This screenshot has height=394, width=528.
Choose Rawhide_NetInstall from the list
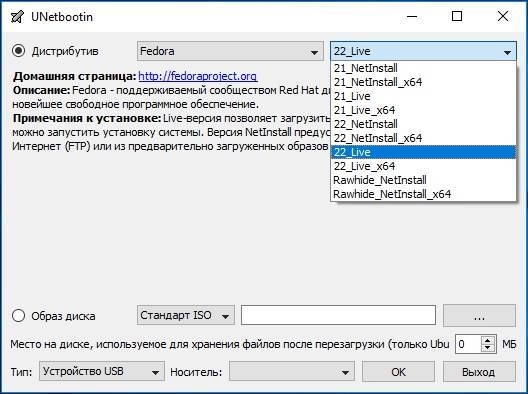(x=423, y=180)
